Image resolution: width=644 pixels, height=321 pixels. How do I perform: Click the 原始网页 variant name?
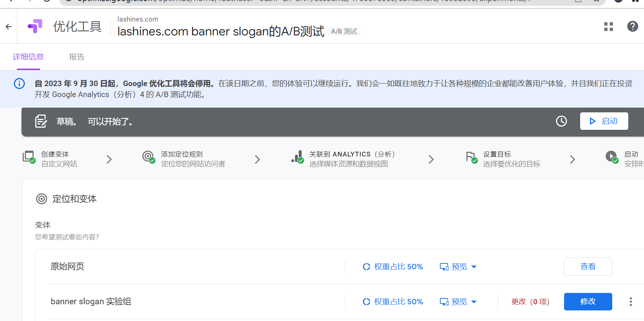(67, 267)
